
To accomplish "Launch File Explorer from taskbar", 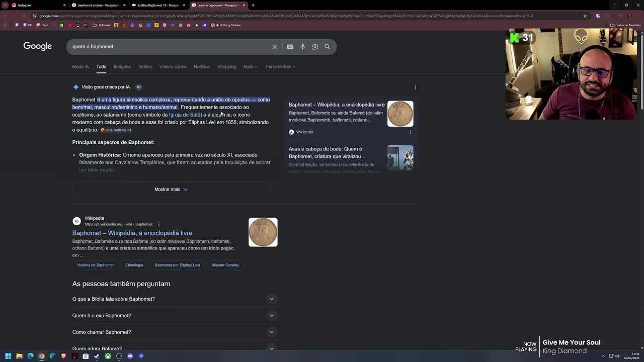I will tap(19, 356).
